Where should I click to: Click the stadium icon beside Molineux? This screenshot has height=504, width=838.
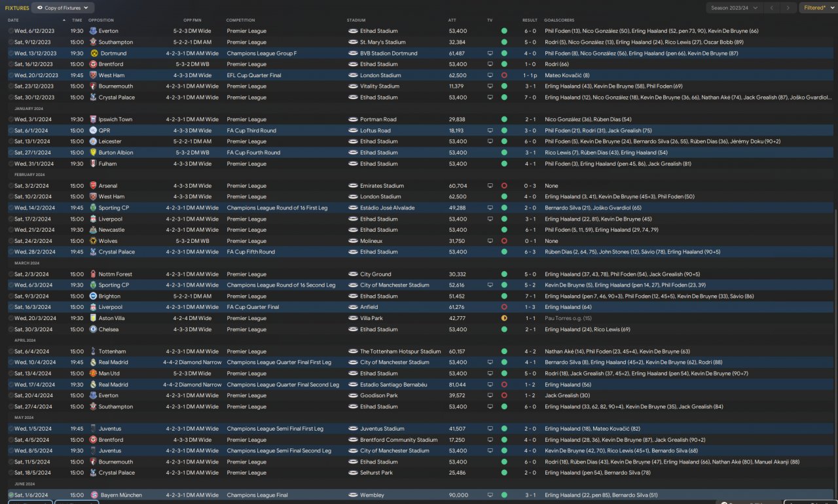[x=353, y=241]
